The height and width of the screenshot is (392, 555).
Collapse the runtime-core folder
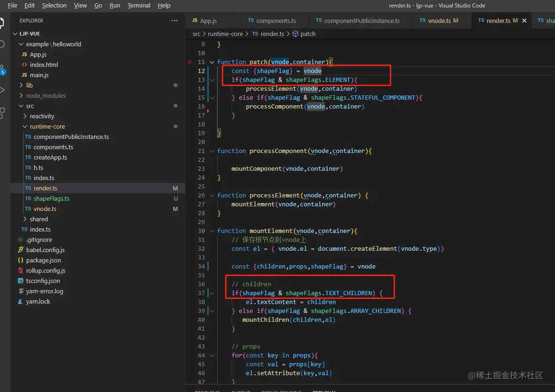point(47,126)
